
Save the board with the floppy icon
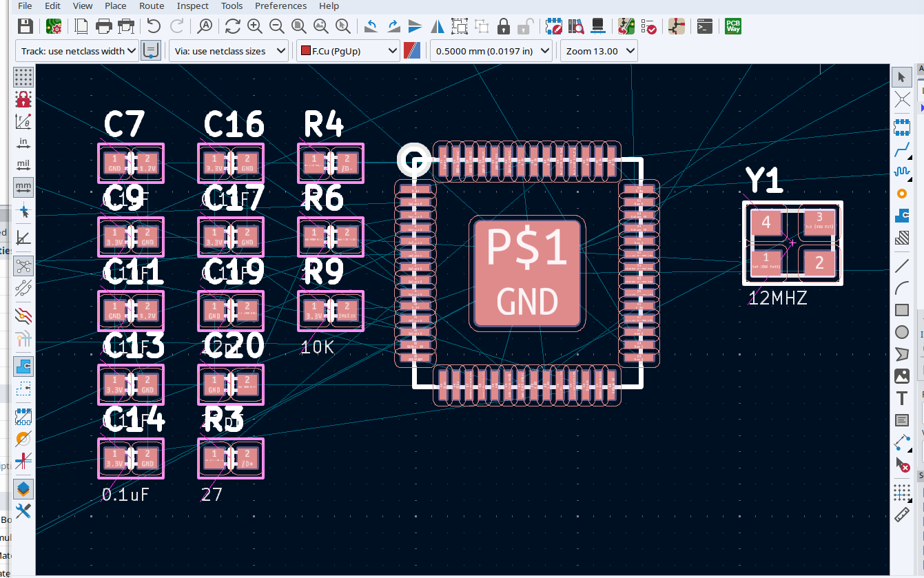click(25, 27)
